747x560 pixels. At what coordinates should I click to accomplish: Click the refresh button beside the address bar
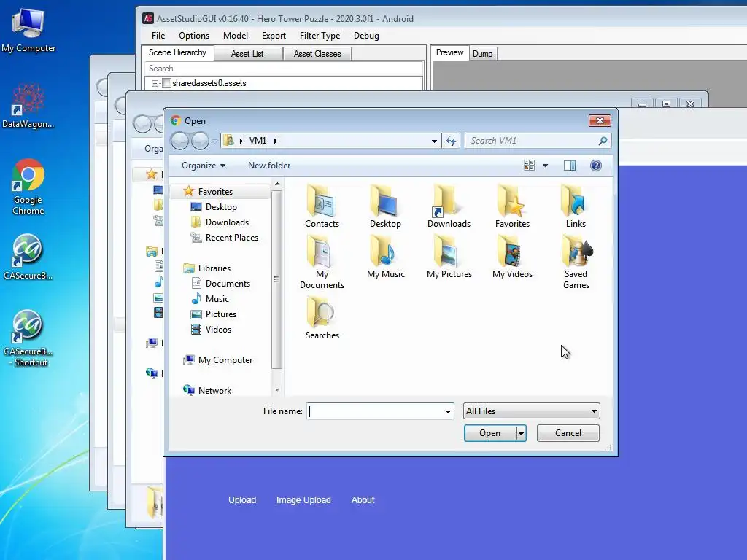click(451, 141)
